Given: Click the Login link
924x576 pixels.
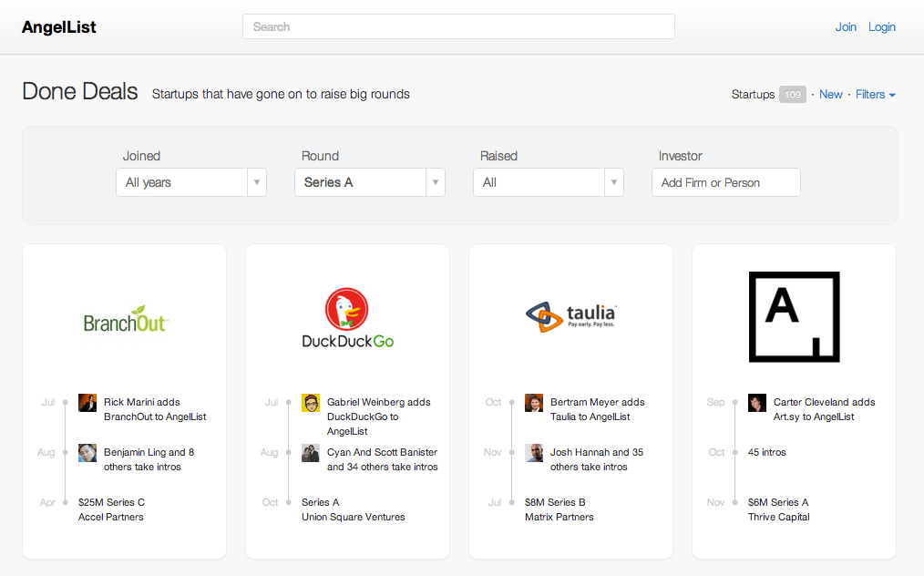Looking at the screenshot, I should click(x=881, y=27).
